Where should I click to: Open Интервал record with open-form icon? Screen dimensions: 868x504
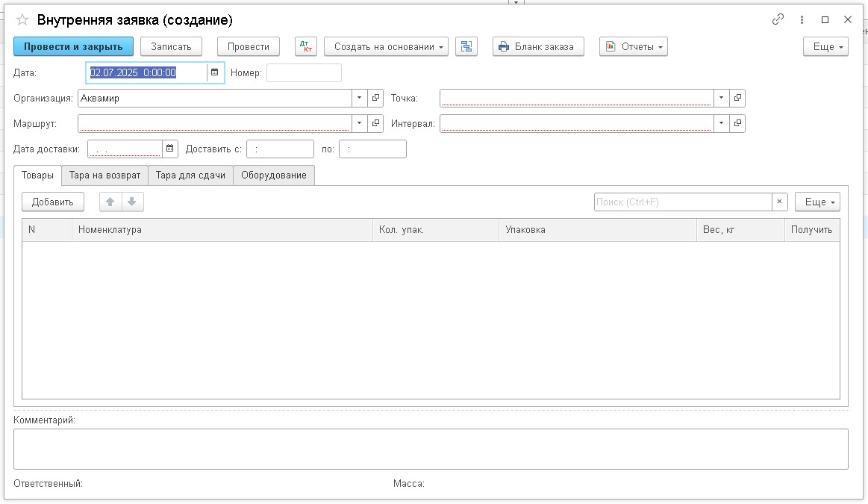(737, 123)
